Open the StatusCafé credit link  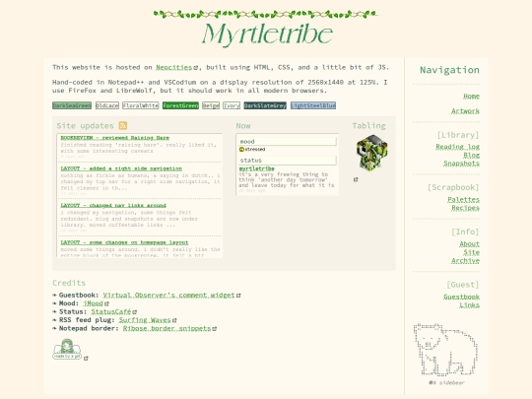111,311
